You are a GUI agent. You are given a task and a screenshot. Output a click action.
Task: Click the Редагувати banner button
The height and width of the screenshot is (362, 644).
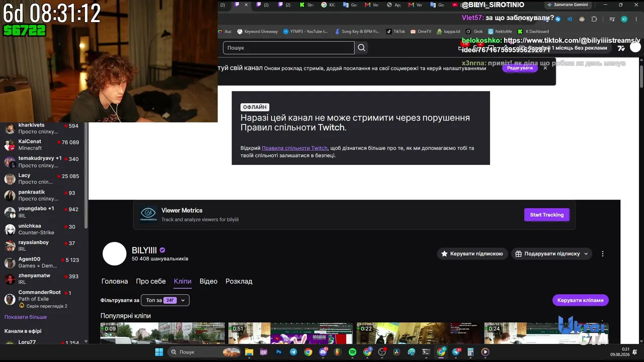[x=520, y=68]
